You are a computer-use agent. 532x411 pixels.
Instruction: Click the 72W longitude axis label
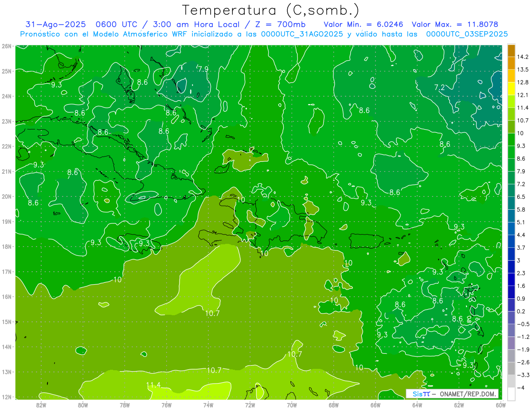pyautogui.click(x=250, y=405)
